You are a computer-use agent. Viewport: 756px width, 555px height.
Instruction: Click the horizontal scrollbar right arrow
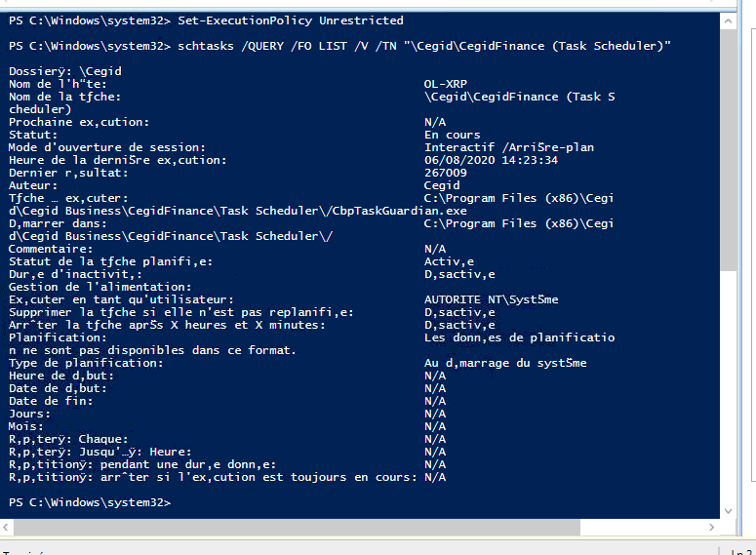point(710,527)
